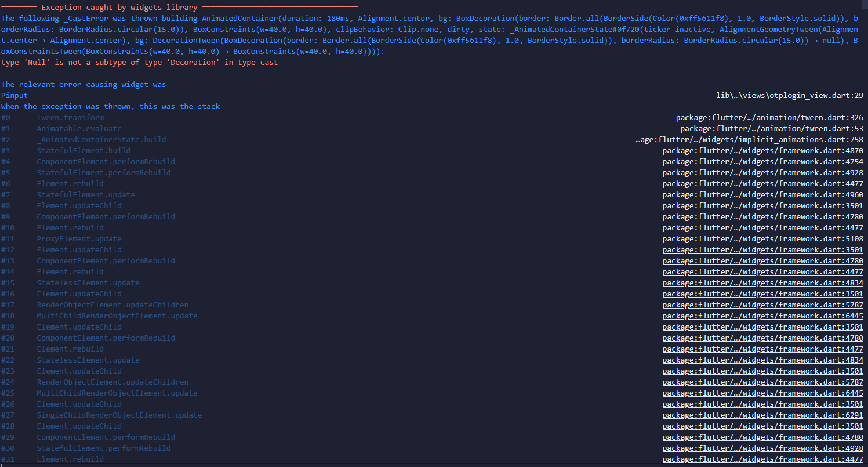Click 'MultiChildRenderObjectElement.update' text on frame #25
The width and height of the screenshot is (868, 467).
[117, 393]
